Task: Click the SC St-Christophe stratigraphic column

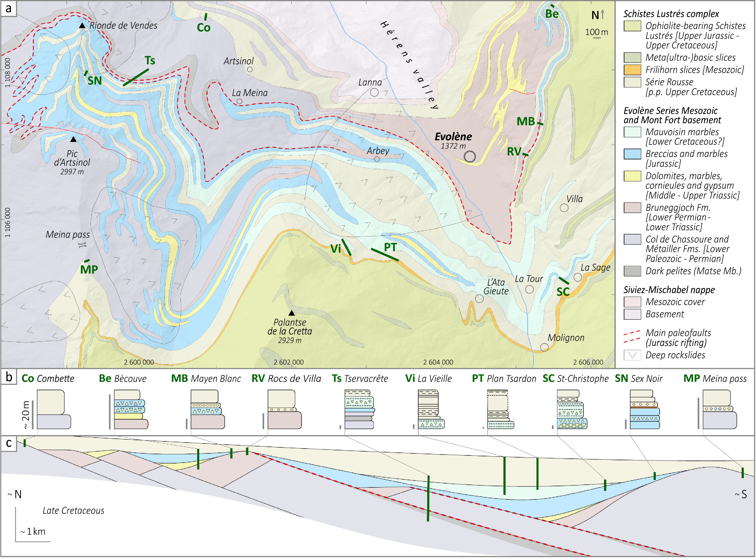Action: 572,409
